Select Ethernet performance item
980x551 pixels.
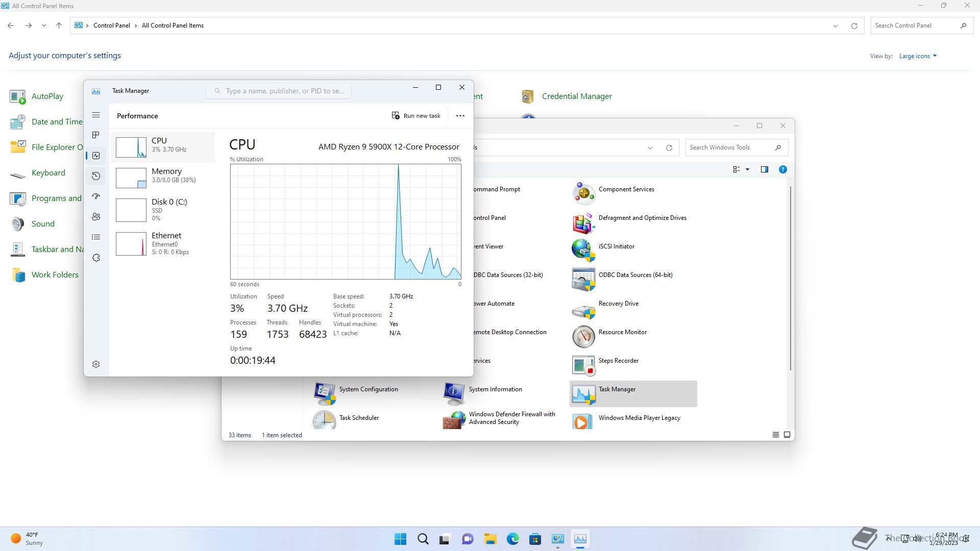(163, 243)
